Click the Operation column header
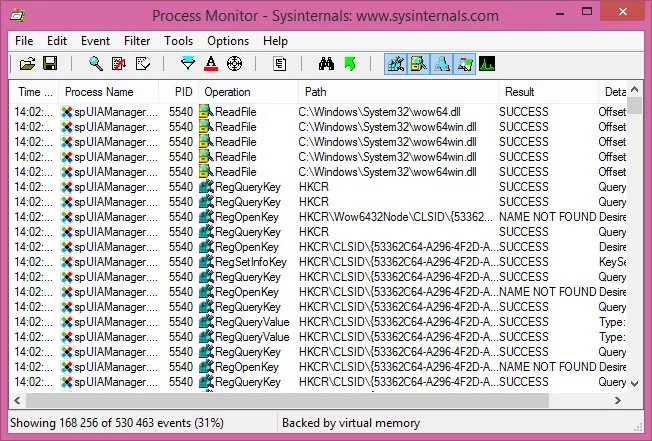652x441 pixels. click(249, 92)
